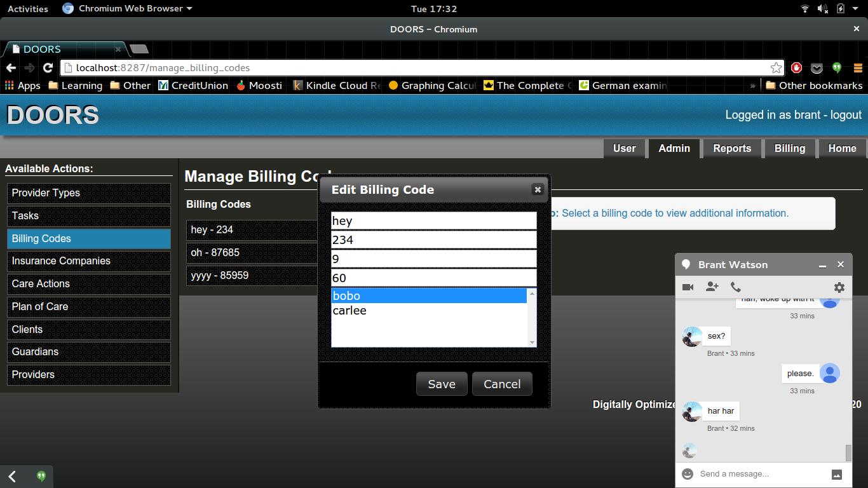868x488 pixels.
Task: Add people to the Brant Watson chat
Action: click(712, 287)
